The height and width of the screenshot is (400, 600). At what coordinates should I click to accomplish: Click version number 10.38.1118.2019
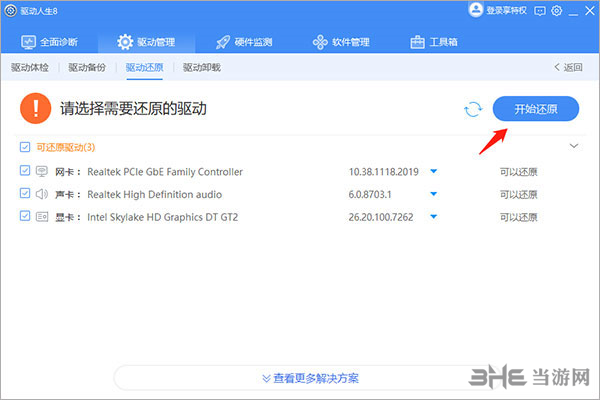pyautogui.click(x=383, y=172)
